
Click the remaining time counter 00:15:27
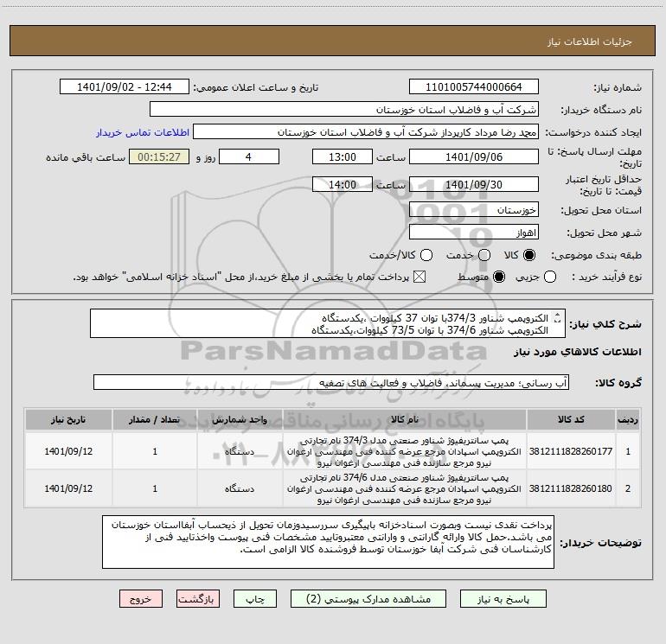pos(159,156)
